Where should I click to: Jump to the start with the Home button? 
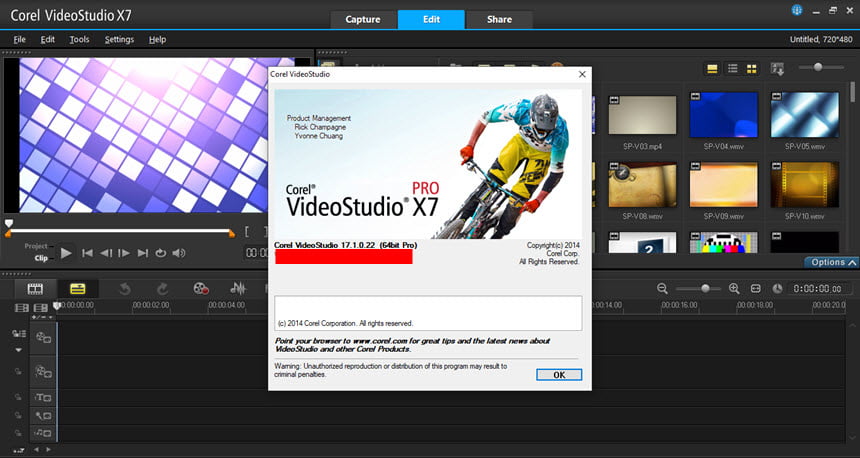point(87,253)
